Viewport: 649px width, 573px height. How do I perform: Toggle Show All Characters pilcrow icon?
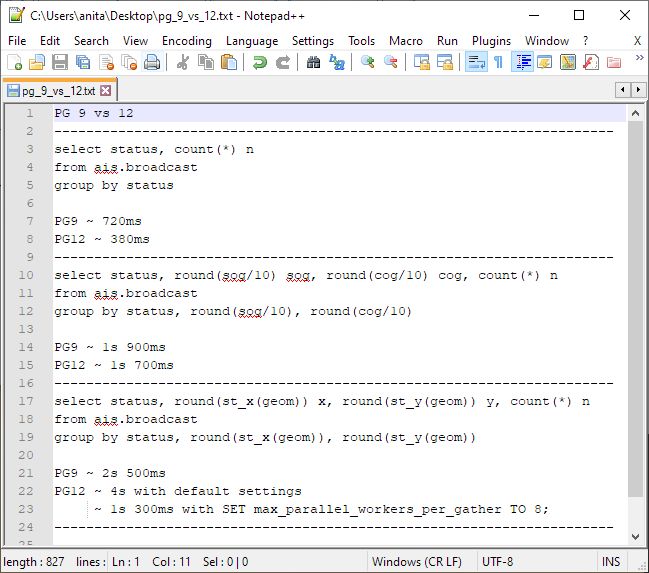[498, 62]
